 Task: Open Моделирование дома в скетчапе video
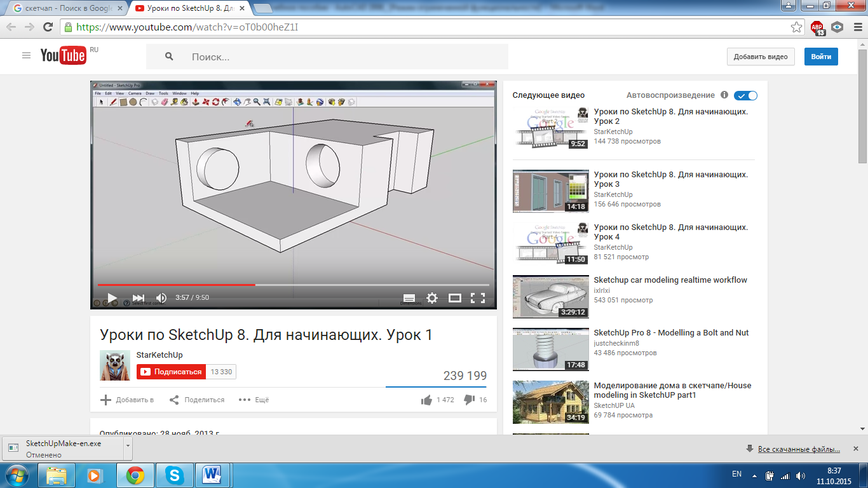[x=672, y=390]
